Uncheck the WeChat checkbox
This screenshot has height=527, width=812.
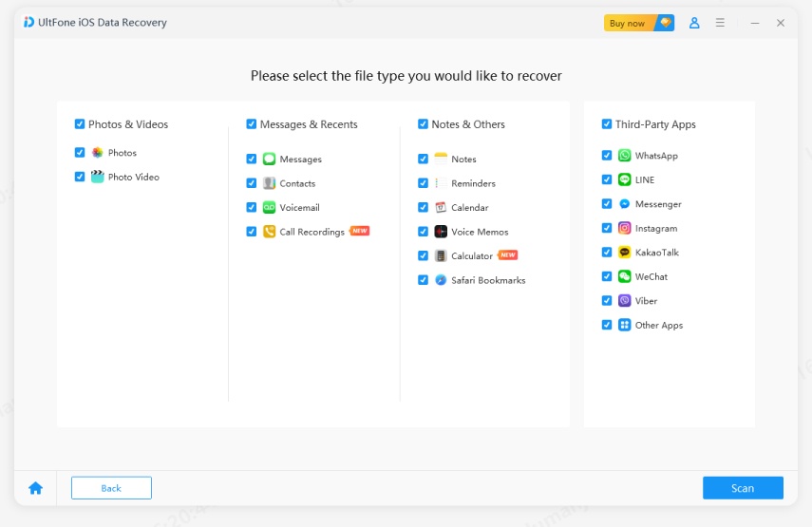pyautogui.click(x=607, y=276)
